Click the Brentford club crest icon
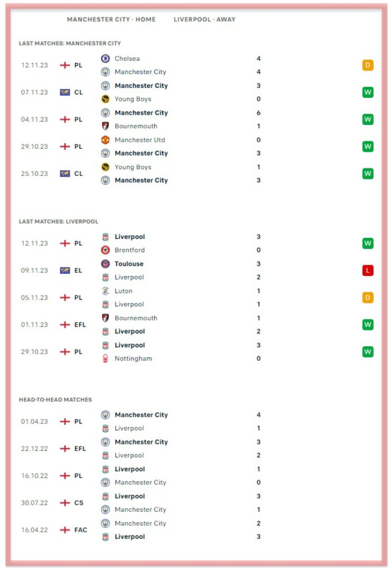This screenshot has height=574, width=392. coord(105,250)
